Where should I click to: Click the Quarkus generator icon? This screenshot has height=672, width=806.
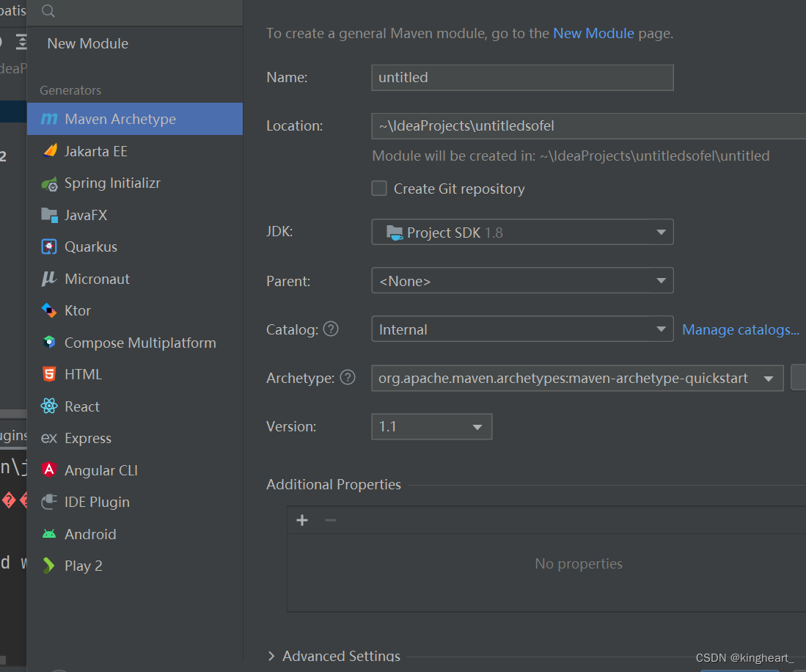(x=49, y=246)
